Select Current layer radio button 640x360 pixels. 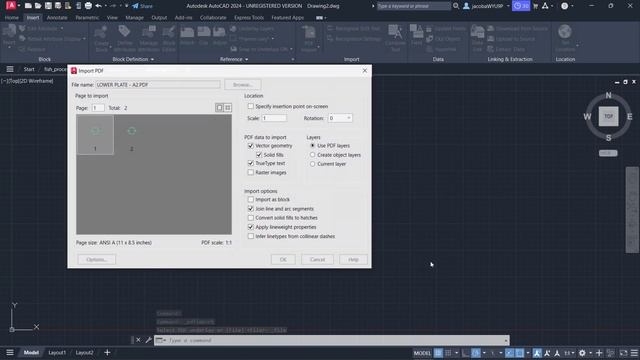pyautogui.click(x=313, y=164)
